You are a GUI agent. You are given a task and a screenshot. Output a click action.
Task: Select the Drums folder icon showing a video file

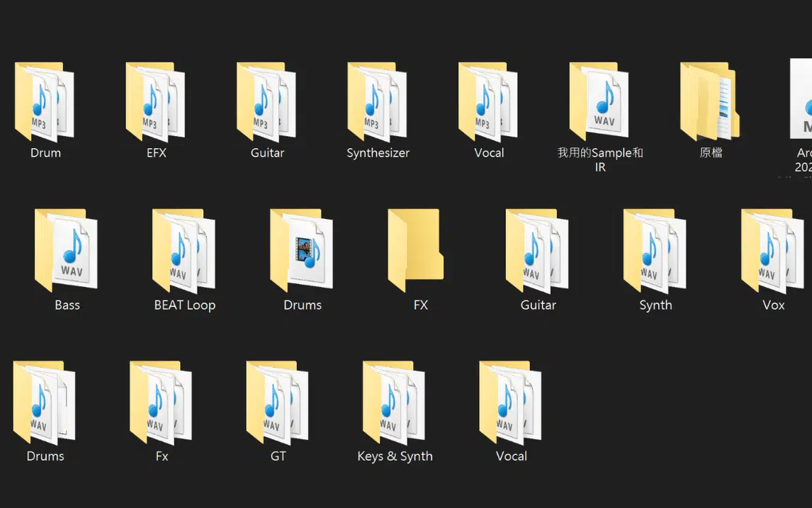click(301, 251)
